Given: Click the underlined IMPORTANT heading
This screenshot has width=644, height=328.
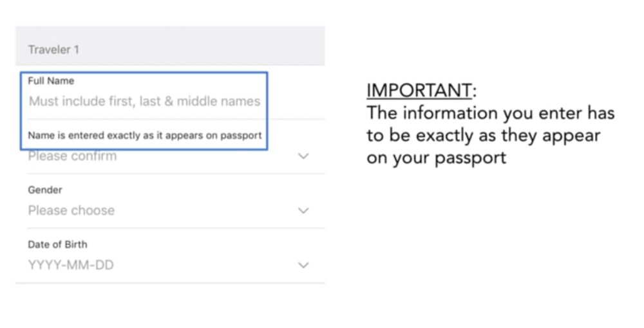Looking at the screenshot, I should point(419,91).
